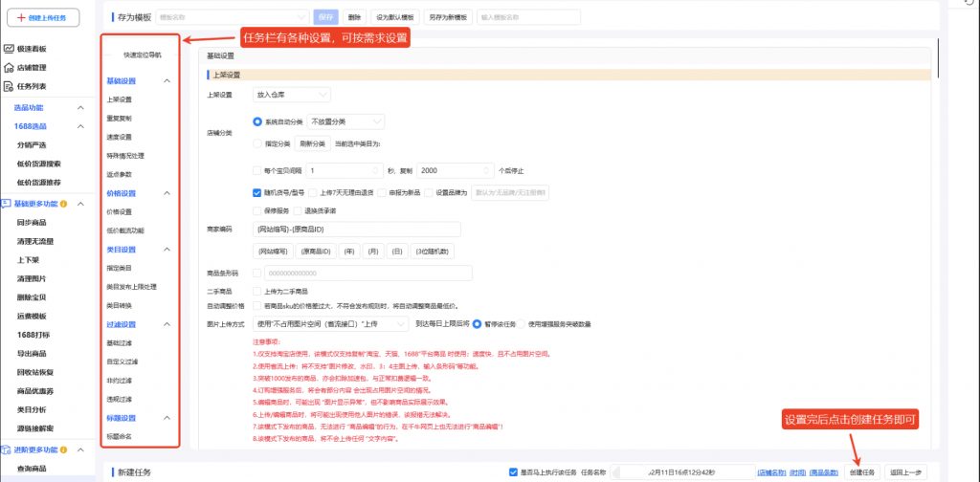
Task: Select 使用增强服务突破数量 radio option
Action: 522,324
